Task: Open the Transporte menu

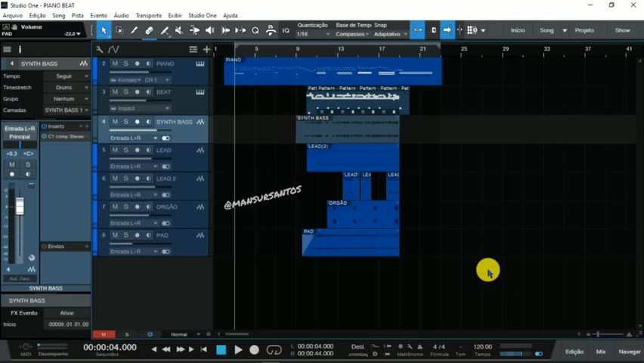Action: click(x=149, y=15)
